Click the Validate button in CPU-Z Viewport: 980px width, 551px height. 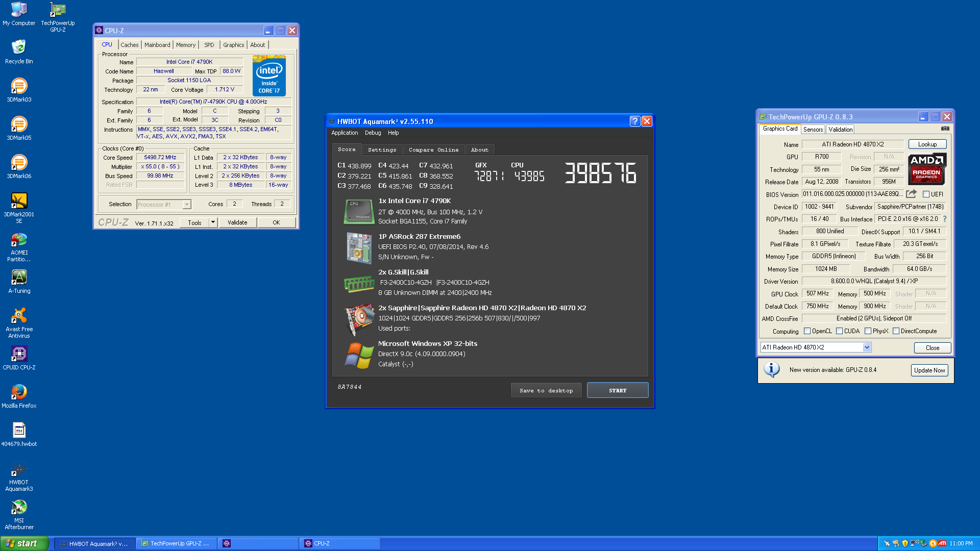pyautogui.click(x=237, y=222)
